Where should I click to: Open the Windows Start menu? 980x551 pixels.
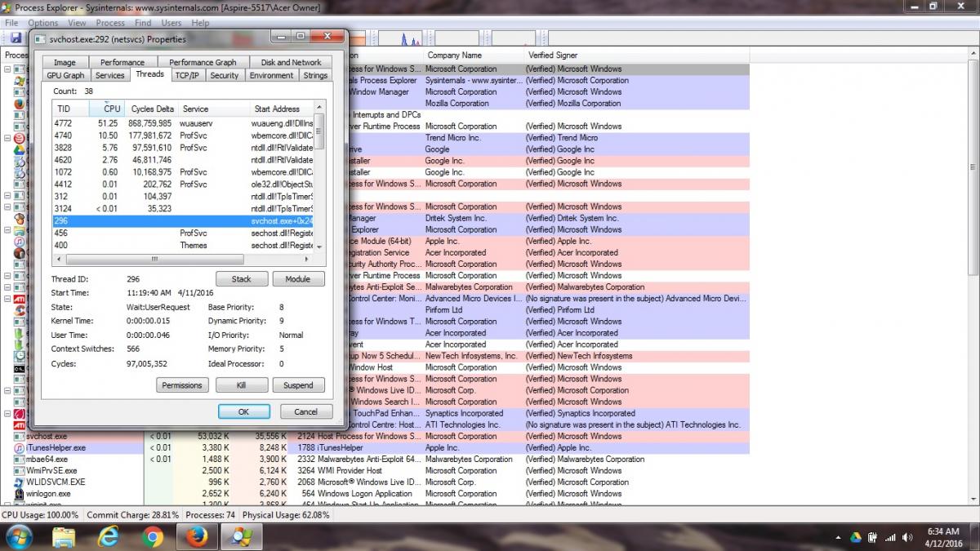point(18,536)
